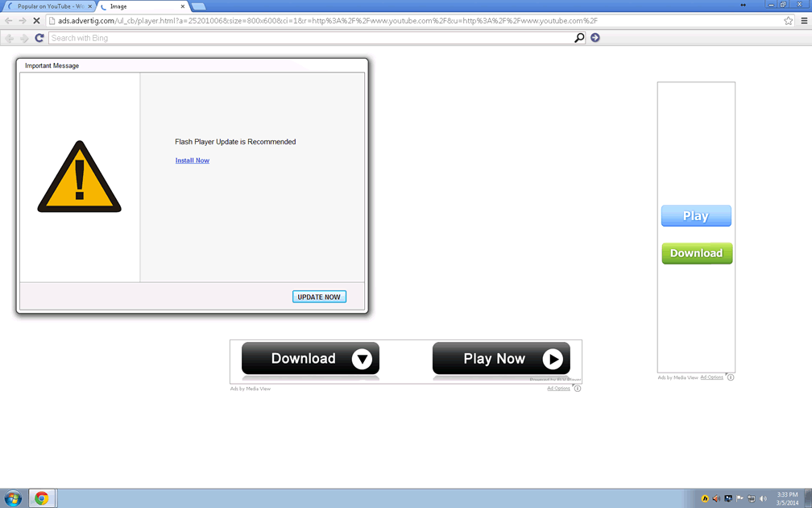This screenshot has width=812, height=508.
Task: Open the Windows Start menu
Action: (x=13, y=498)
